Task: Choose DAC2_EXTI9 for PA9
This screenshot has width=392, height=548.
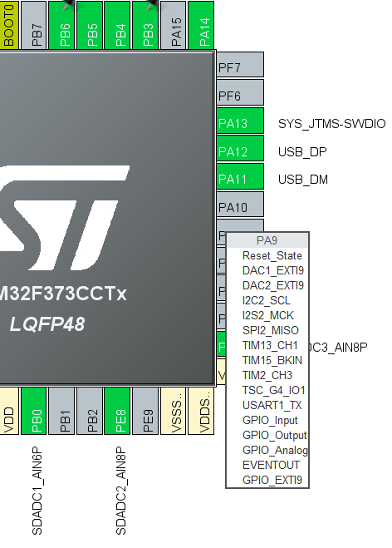Action: click(x=267, y=286)
